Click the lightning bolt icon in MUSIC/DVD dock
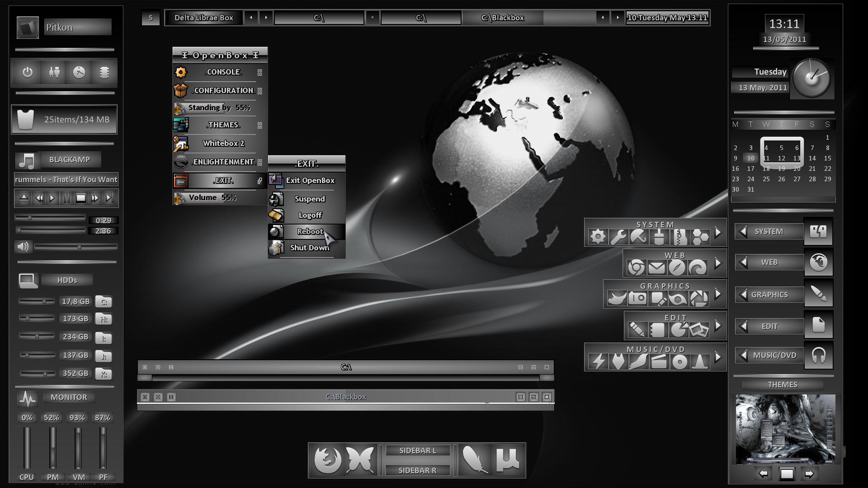 [598, 361]
